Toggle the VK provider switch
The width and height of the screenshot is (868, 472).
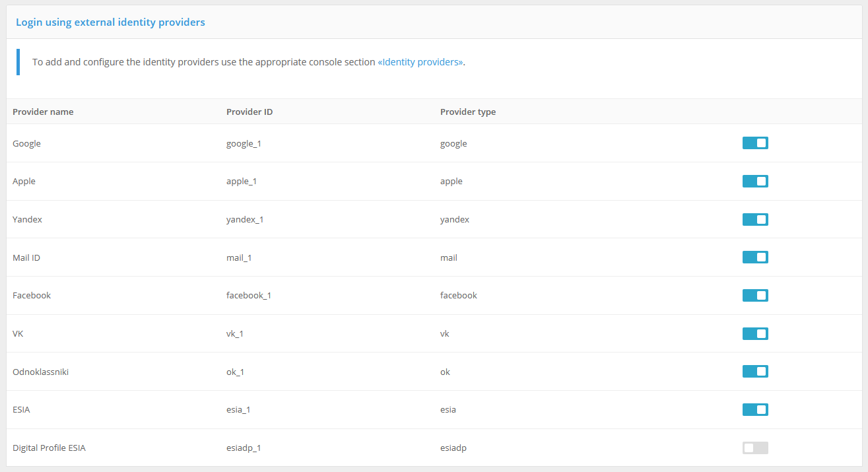point(755,333)
